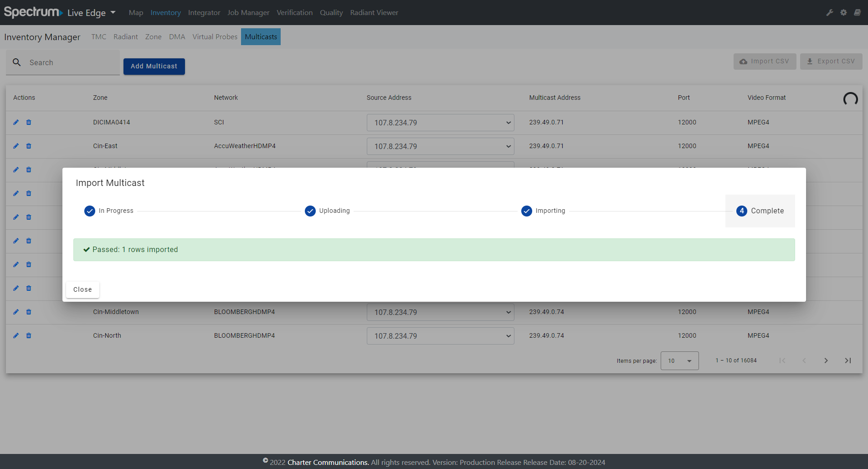Click the Import CSV button
This screenshot has height=469, width=868.
click(765, 62)
